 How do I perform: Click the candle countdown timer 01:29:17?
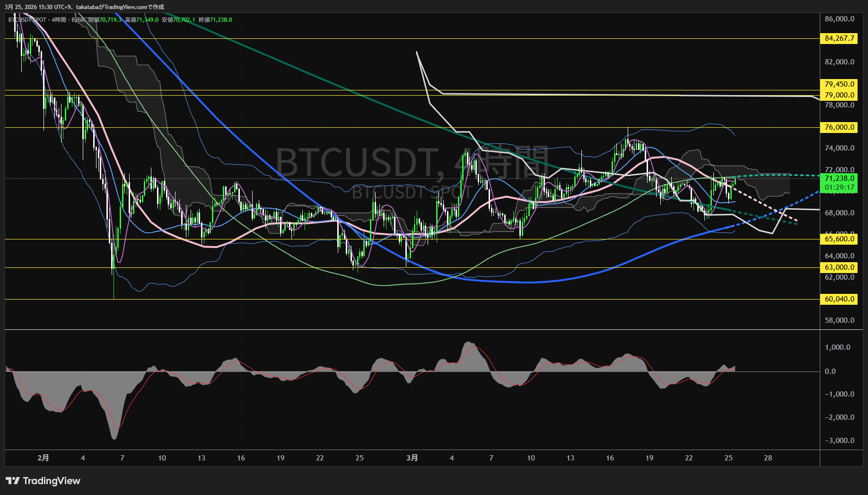click(x=839, y=187)
